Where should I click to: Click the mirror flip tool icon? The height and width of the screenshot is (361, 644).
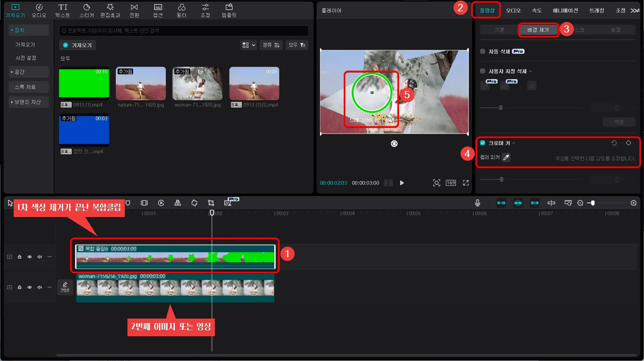click(x=178, y=203)
